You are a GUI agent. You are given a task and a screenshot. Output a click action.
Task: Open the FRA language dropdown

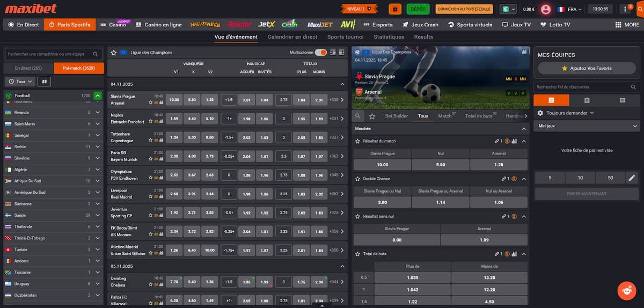tap(568, 9)
